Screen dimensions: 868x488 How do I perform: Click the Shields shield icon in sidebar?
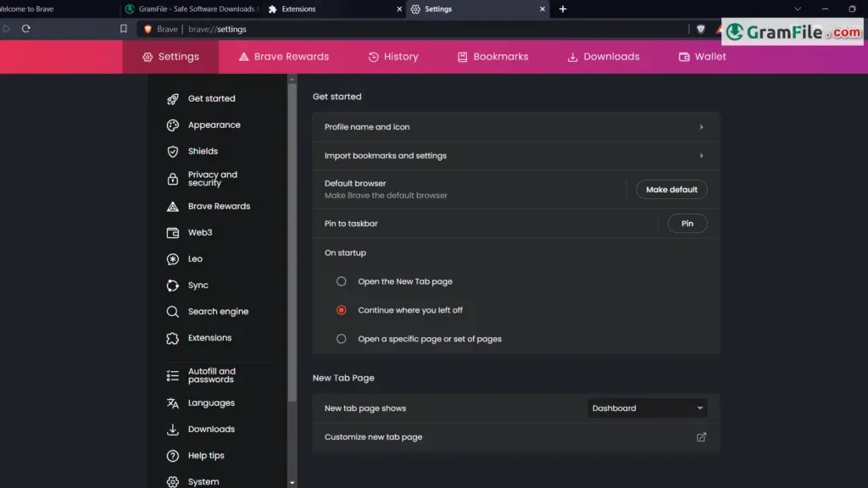coord(173,151)
